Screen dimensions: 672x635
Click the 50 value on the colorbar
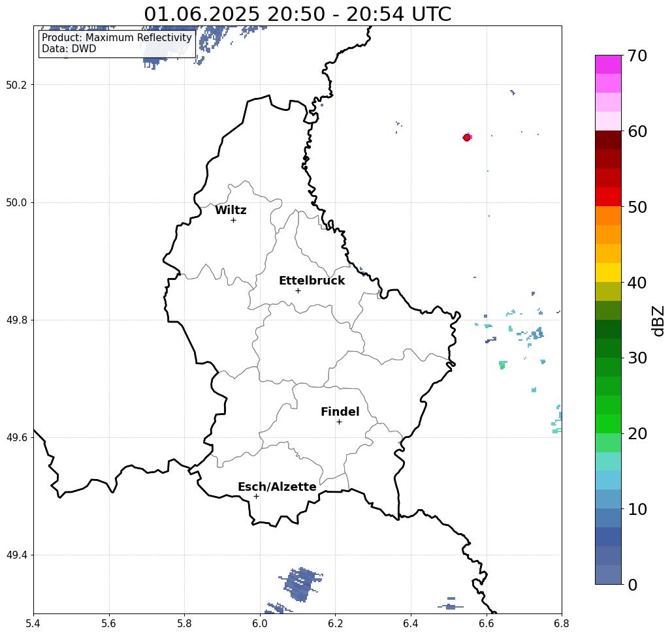click(637, 207)
